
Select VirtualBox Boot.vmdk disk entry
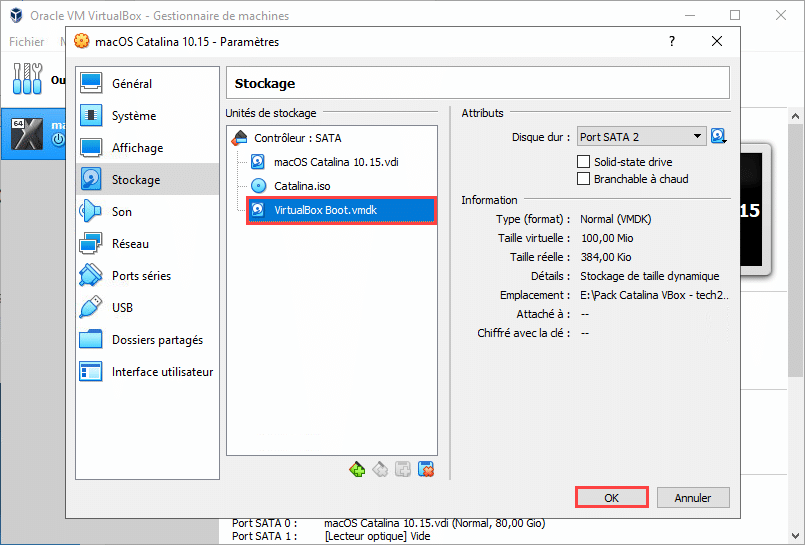341,210
